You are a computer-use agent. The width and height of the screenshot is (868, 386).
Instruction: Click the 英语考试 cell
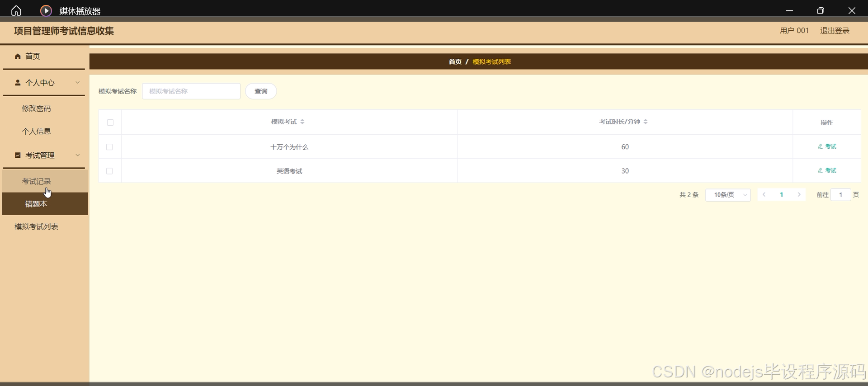click(x=289, y=171)
